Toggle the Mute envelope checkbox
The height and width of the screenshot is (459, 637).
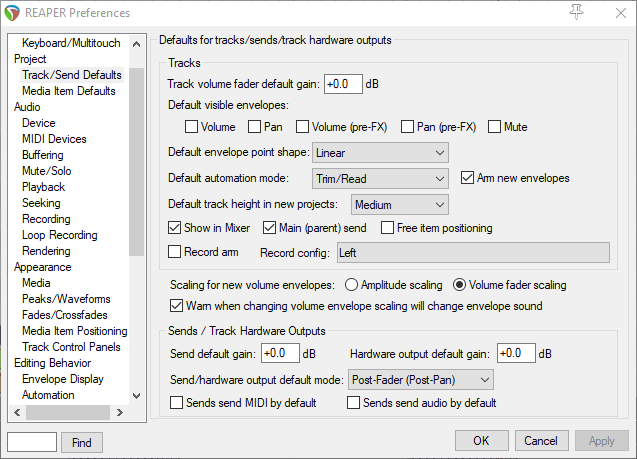click(x=495, y=127)
